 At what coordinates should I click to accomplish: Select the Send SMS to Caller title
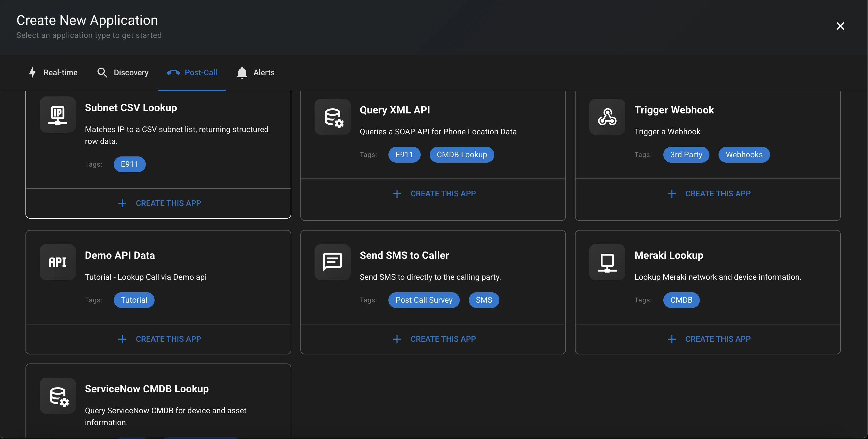[404, 255]
